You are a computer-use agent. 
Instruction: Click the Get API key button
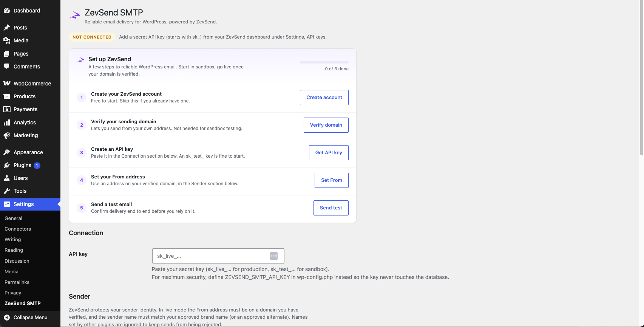[x=329, y=153]
